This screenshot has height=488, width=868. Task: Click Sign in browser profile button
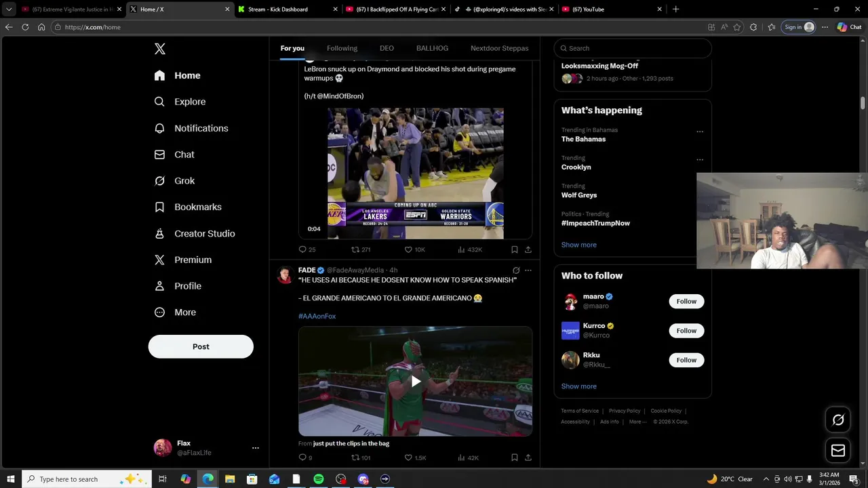[799, 27]
